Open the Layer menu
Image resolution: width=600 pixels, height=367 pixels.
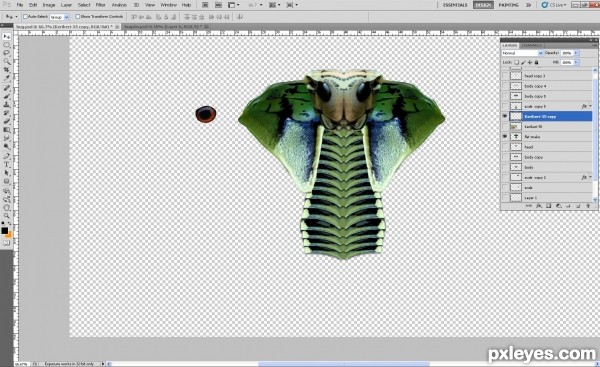(66, 5)
